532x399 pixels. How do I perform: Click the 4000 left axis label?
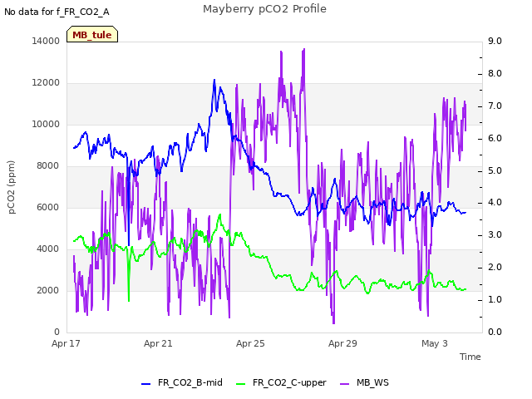coord(48,249)
